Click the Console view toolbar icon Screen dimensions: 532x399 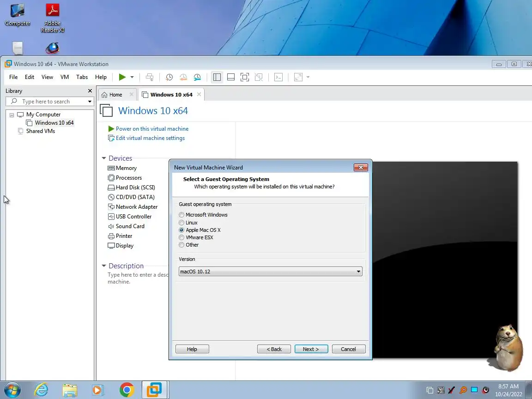[x=278, y=77]
